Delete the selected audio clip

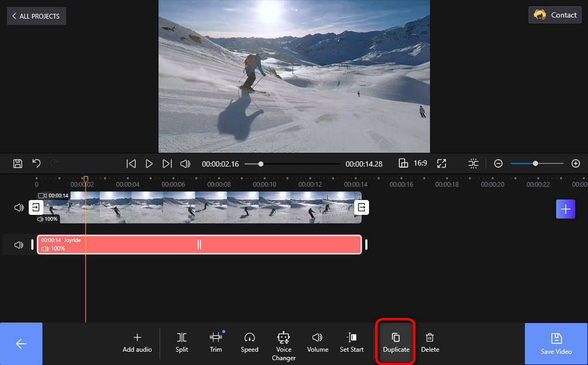tap(430, 343)
